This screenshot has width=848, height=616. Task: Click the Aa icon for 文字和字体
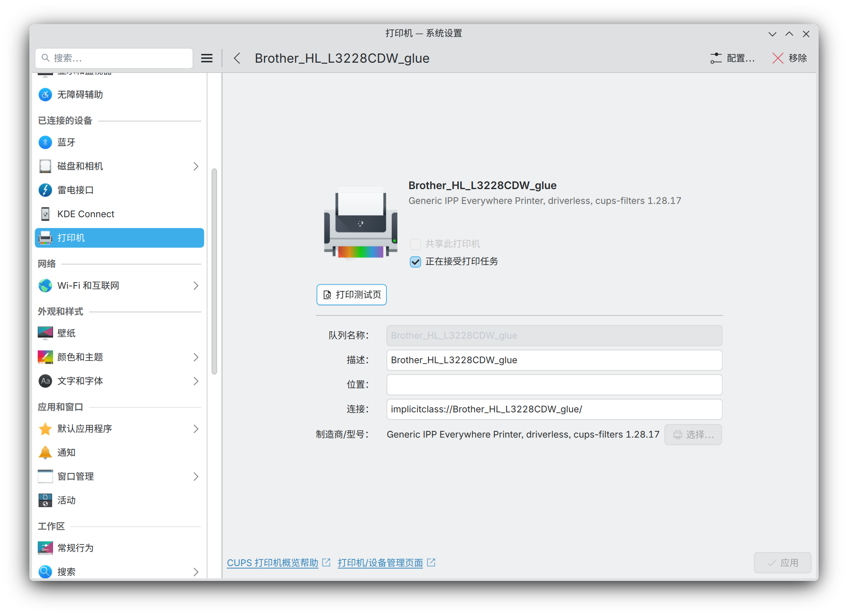[x=45, y=381]
